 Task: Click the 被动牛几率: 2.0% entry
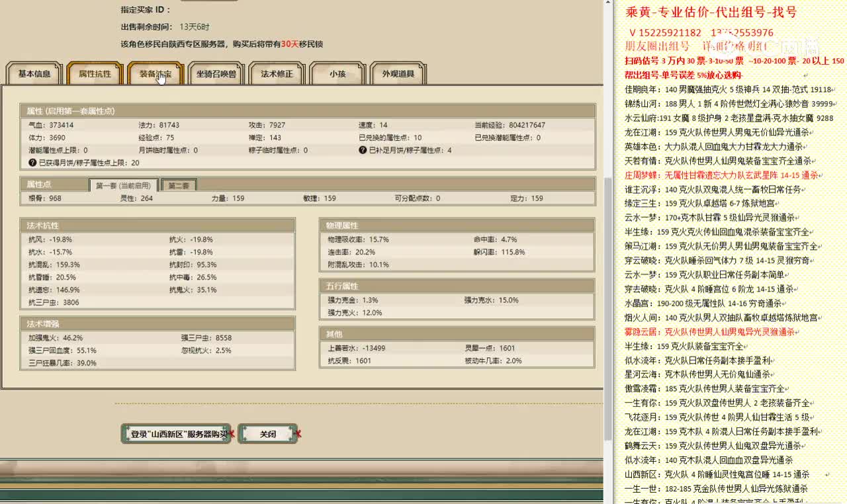pyautogui.click(x=493, y=360)
